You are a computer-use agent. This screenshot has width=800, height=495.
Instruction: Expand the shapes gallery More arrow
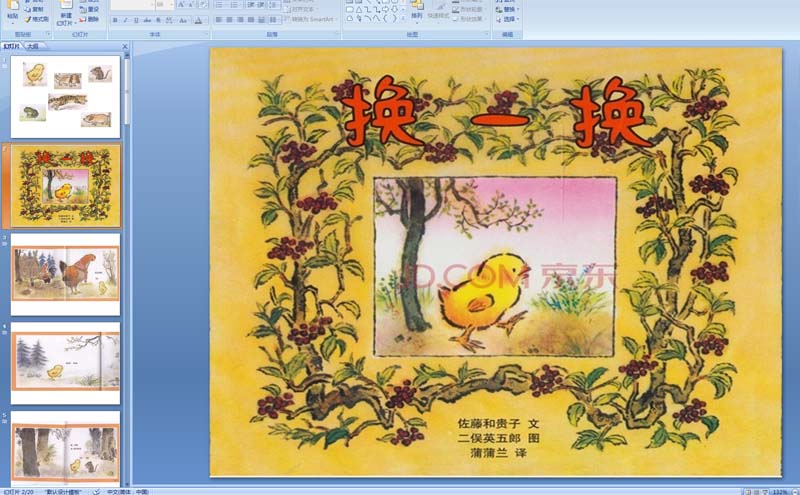pos(403,18)
